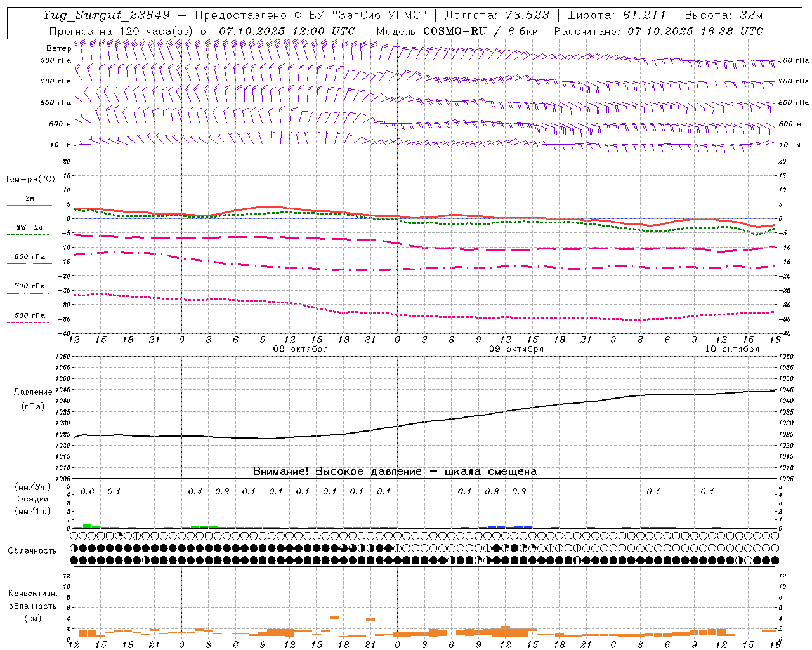Click the Тем-ра(°C) panel label
Viewport: 812px width, 650px height.
[30, 180]
